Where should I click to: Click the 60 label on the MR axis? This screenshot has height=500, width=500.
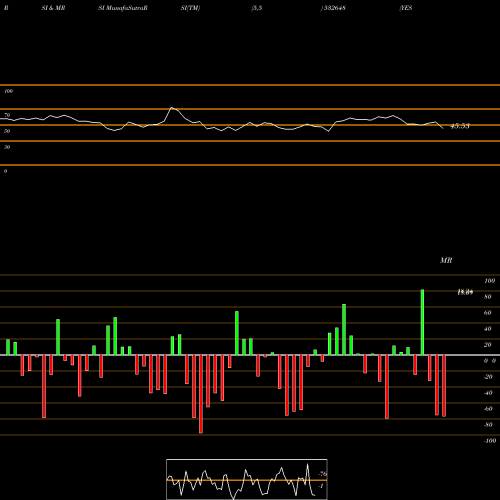tap(488, 313)
